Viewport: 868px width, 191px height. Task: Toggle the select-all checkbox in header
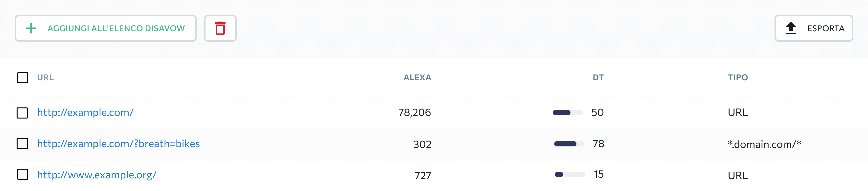click(x=23, y=78)
